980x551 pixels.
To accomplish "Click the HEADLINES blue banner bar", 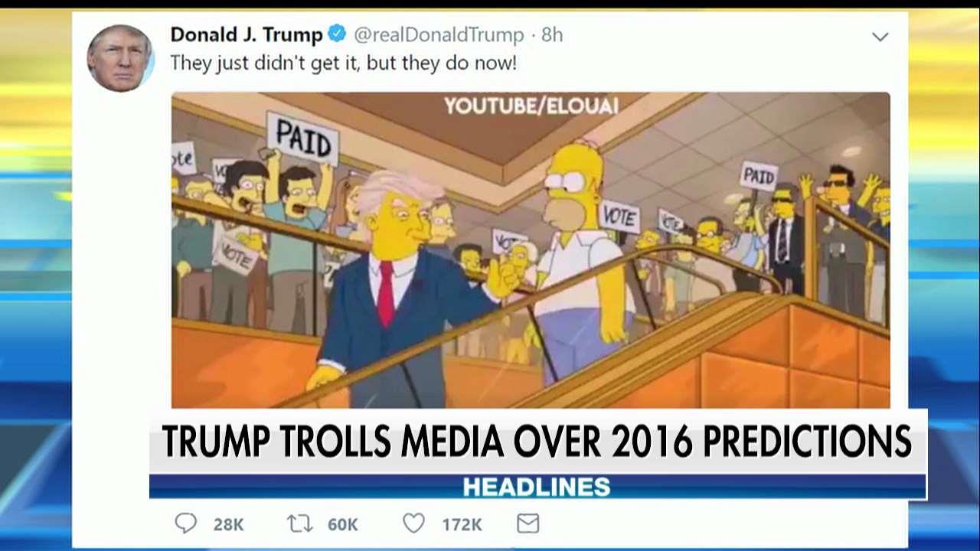I will [537, 486].
